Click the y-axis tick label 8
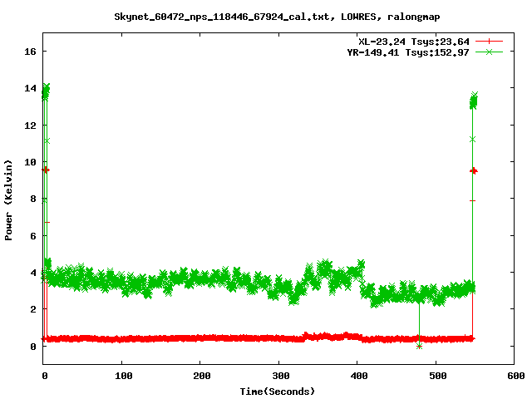 tap(33, 199)
